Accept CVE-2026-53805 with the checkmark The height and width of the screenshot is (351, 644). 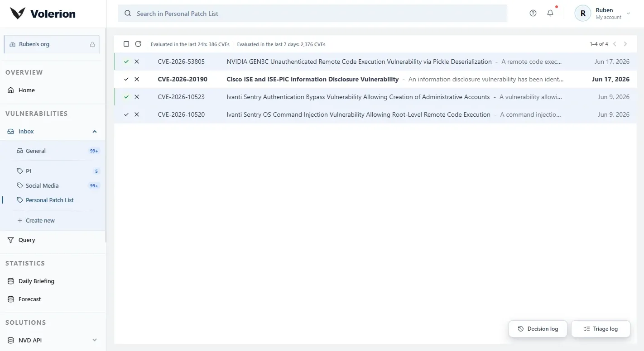126,62
